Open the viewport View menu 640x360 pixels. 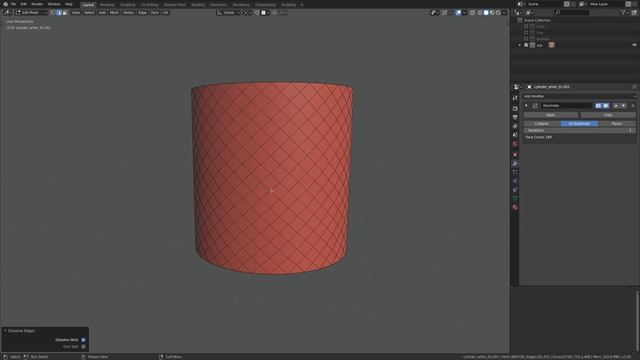tap(76, 13)
